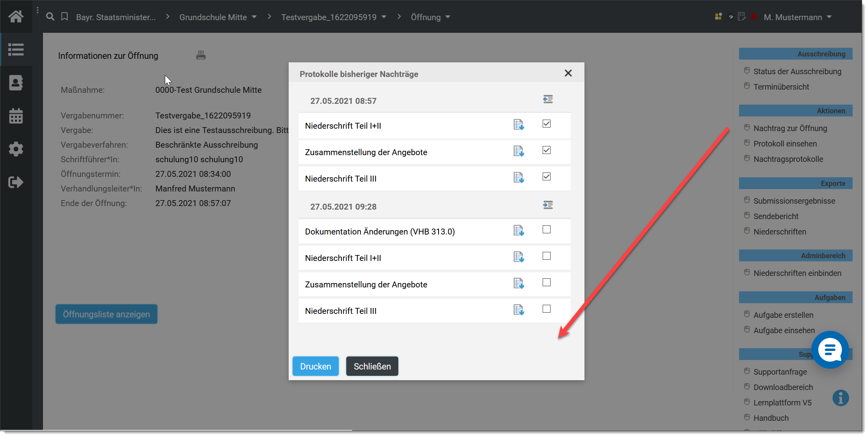Check Dokumentation Änderungen (VHB 313.0) checkbox
Image resolution: width=868 pixels, height=437 pixels.
(x=546, y=230)
